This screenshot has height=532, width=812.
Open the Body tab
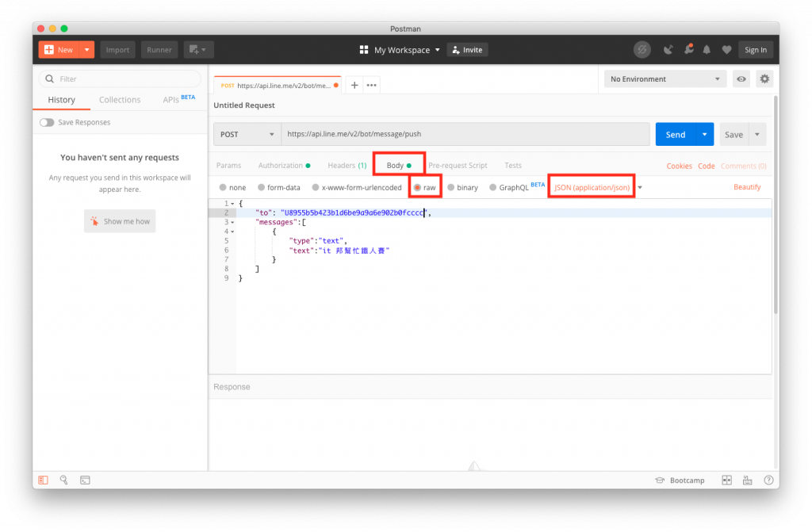(x=399, y=165)
